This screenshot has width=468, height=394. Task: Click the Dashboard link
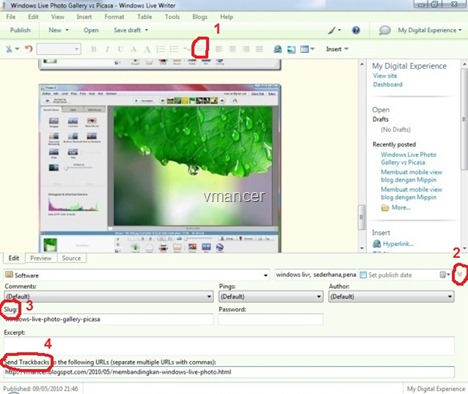click(388, 84)
